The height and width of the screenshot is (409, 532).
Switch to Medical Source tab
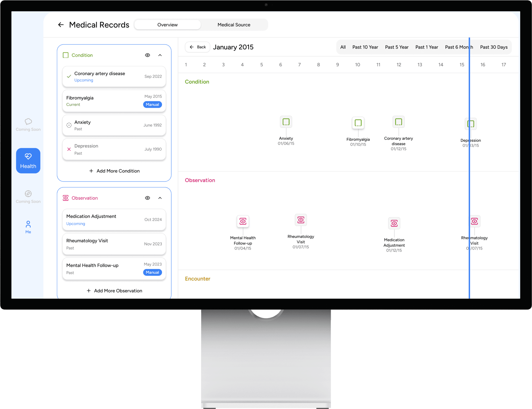click(234, 25)
